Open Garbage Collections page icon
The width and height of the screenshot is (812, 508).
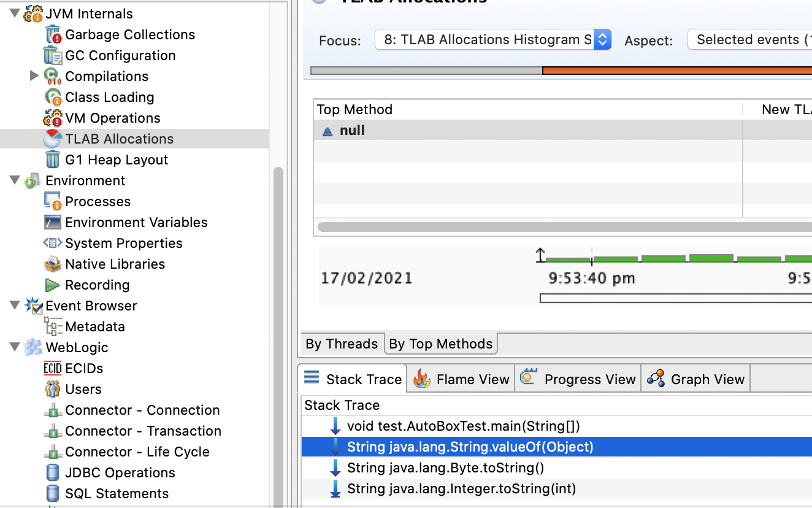pyautogui.click(x=53, y=35)
